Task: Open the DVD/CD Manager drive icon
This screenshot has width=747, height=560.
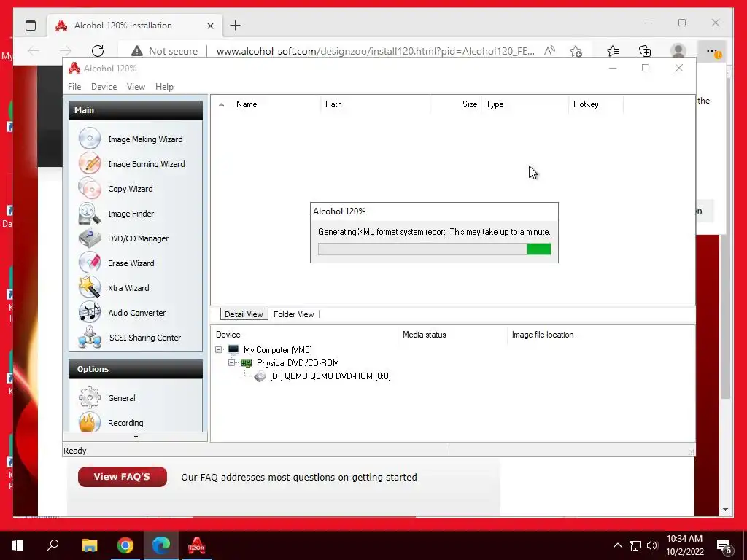Action: 90,238
